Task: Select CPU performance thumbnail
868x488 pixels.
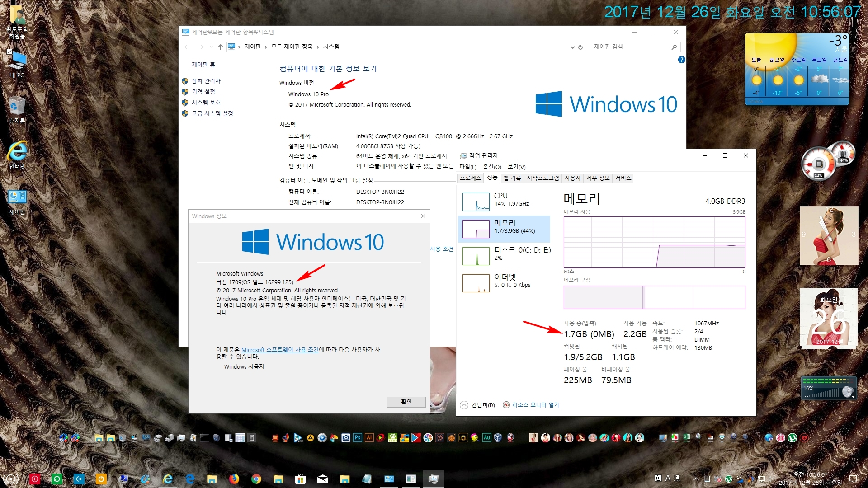Action: (x=476, y=202)
